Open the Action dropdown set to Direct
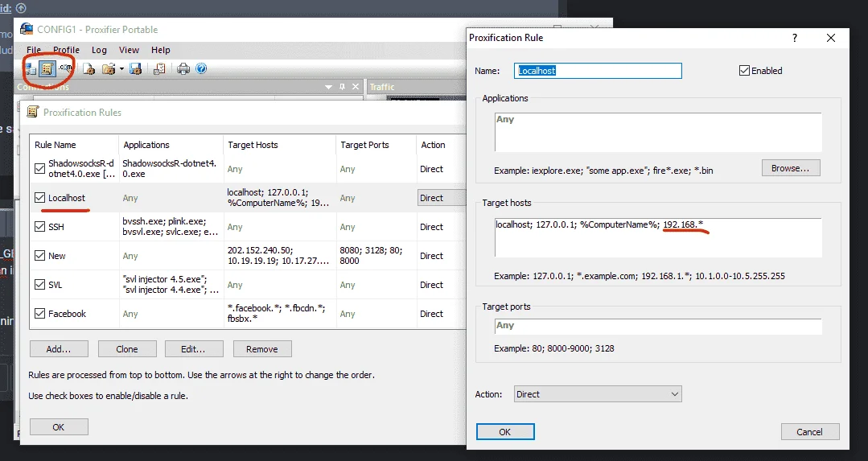The image size is (868, 461). click(598, 394)
